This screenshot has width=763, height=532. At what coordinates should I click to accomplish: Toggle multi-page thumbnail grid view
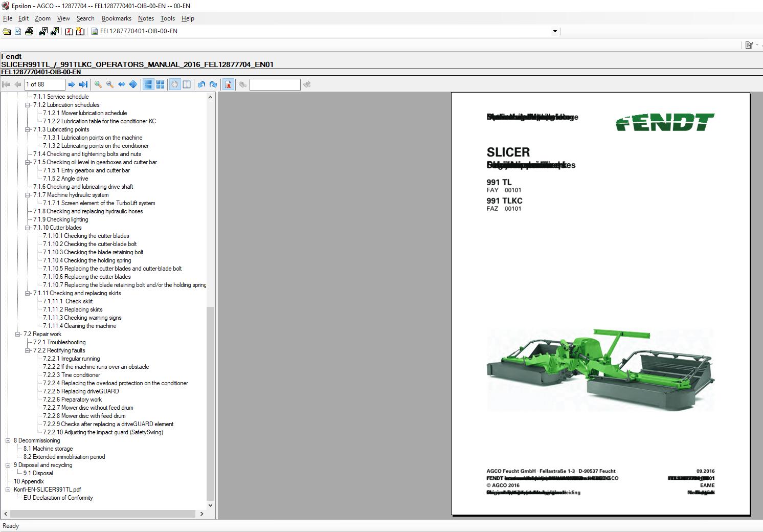(x=160, y=84)
